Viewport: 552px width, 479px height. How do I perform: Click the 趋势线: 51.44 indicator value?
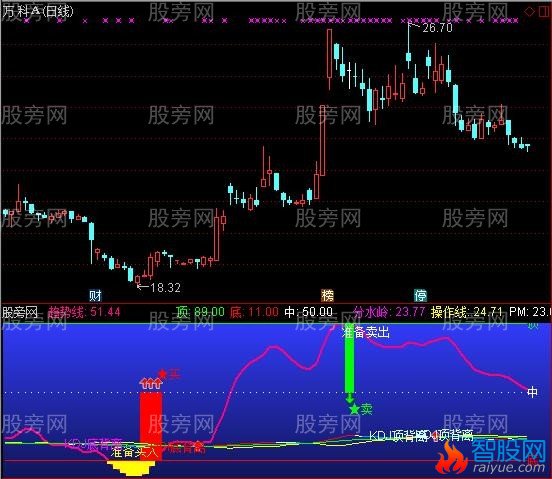coord(84,312)
